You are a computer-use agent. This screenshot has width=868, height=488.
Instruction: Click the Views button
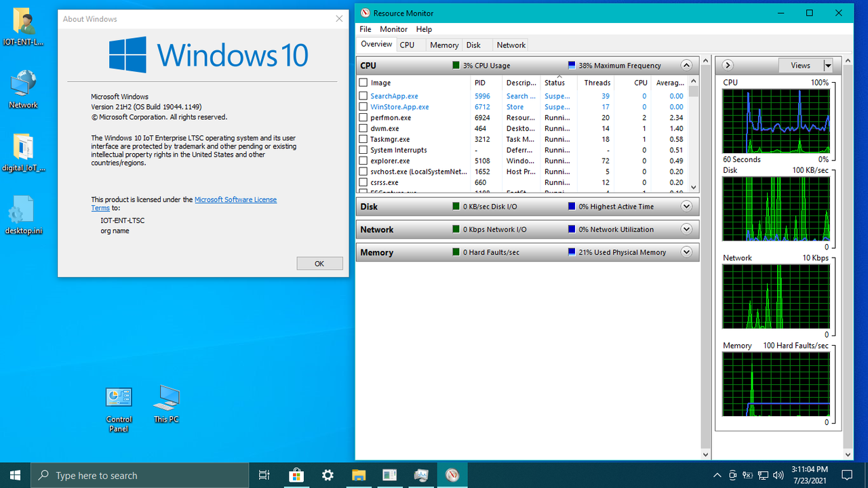tap(801, 66)
